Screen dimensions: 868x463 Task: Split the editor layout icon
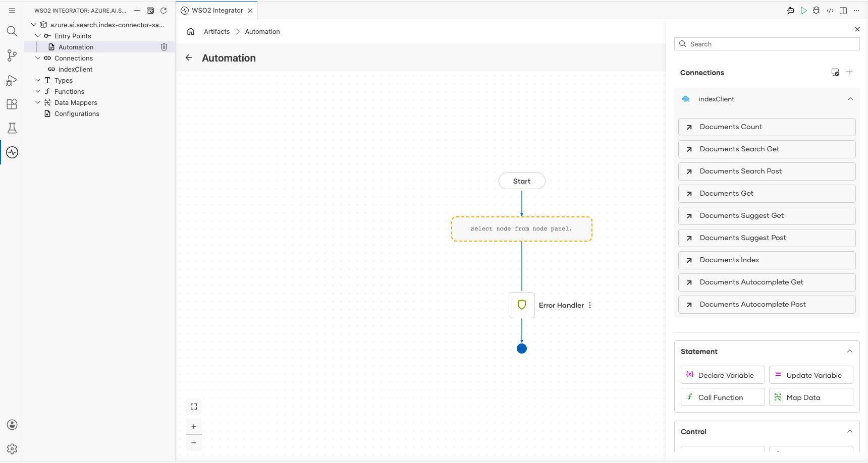843,10
